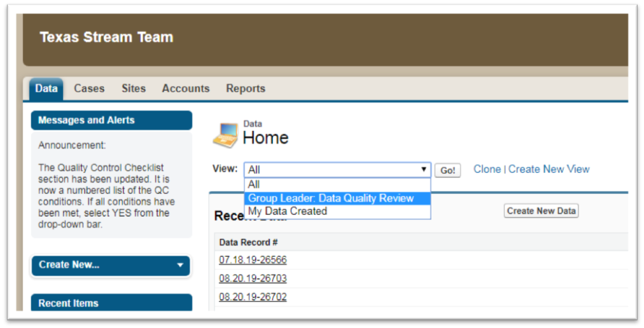This screenshot has height=328, width=644.
Task: Open the Create New View link
Action: pos(549,169)
